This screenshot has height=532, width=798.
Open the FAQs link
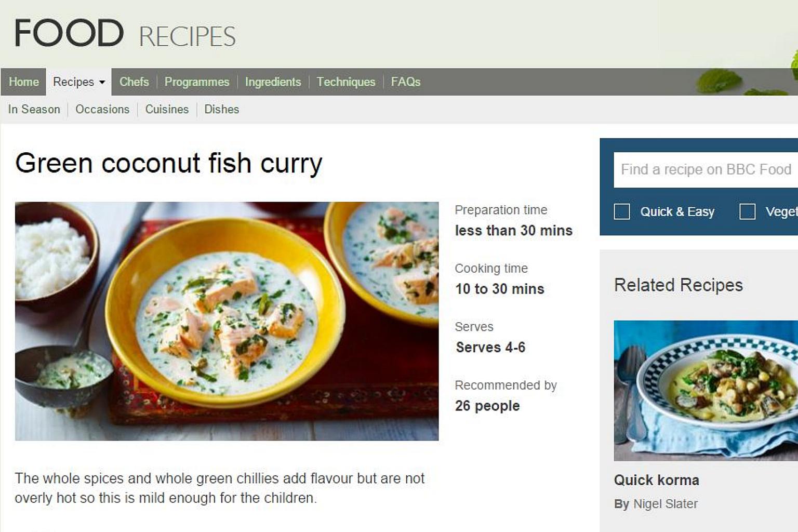point(406,82)
